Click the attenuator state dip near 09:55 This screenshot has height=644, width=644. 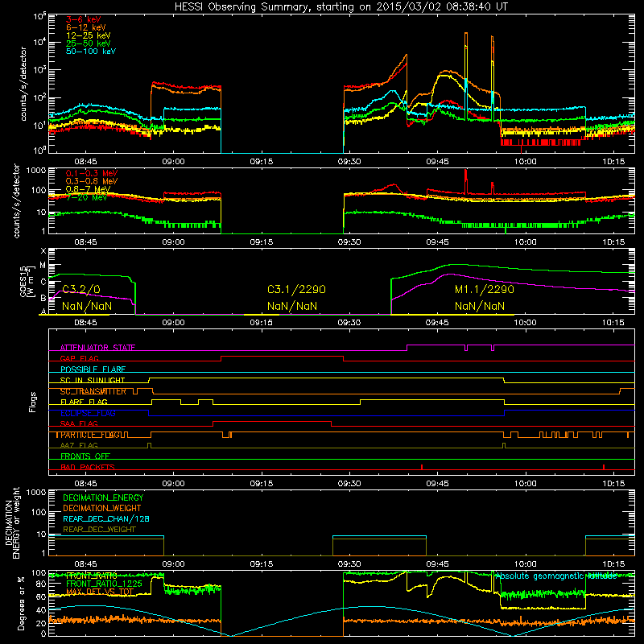[493, 348]
